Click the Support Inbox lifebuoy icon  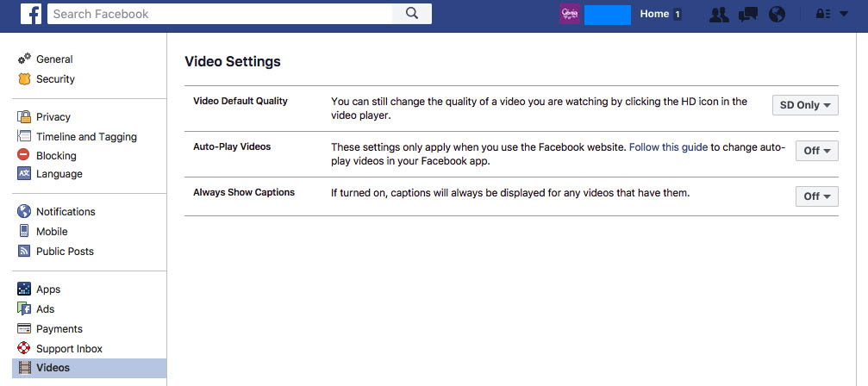[x=24, y=348]
